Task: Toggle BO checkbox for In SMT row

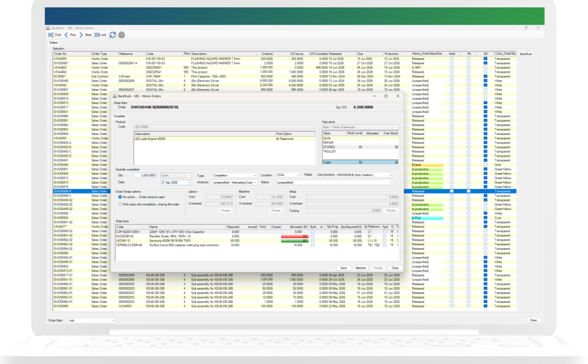Action: tap(486, 67)
